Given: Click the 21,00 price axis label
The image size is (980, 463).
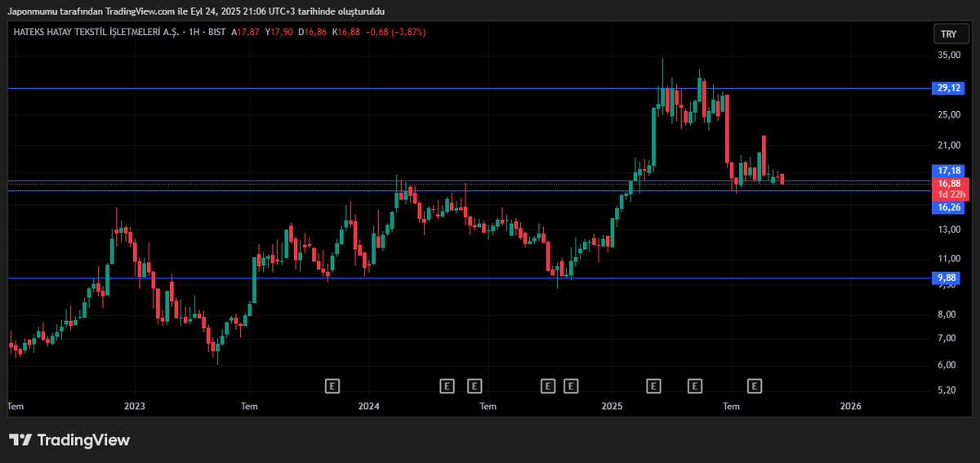Looking at the screenshot, I should point(949,145).
